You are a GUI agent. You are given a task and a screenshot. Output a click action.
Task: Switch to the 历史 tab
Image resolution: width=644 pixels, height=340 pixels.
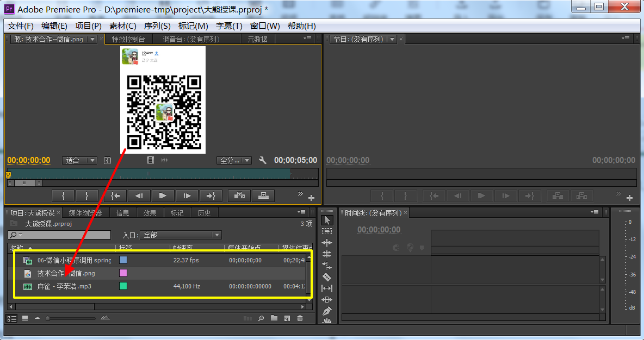point(204,213)
